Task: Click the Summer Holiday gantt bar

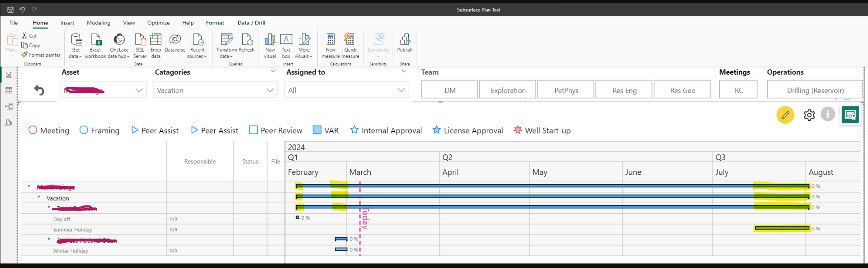Action: [x=782, y=228]
